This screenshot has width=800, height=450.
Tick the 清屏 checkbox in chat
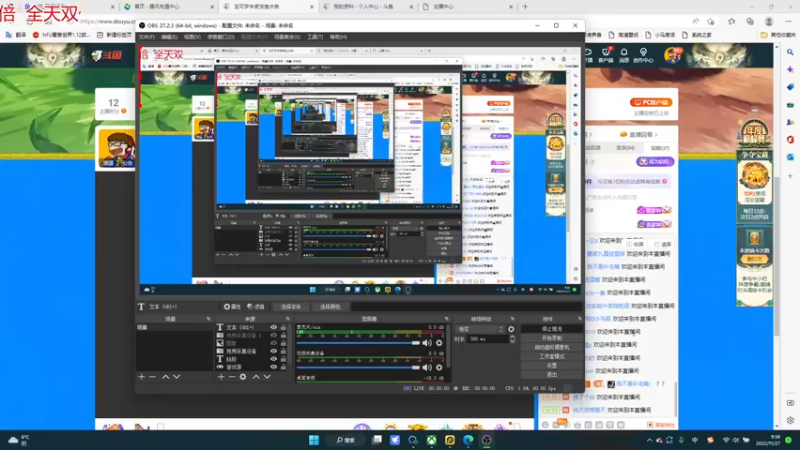(x=656, y=244)
